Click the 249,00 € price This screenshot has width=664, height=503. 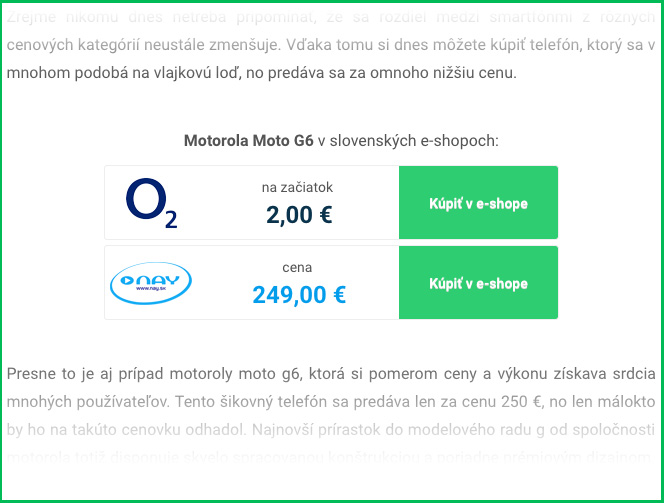pos(299,295)
